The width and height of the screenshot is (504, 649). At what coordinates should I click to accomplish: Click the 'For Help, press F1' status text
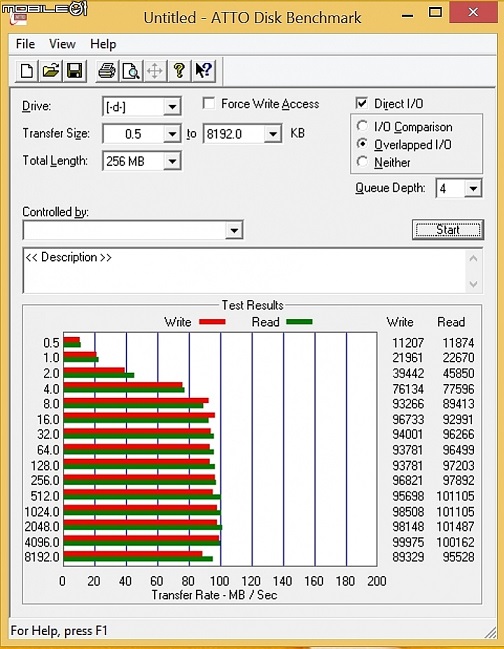click(x=59, y=630)
